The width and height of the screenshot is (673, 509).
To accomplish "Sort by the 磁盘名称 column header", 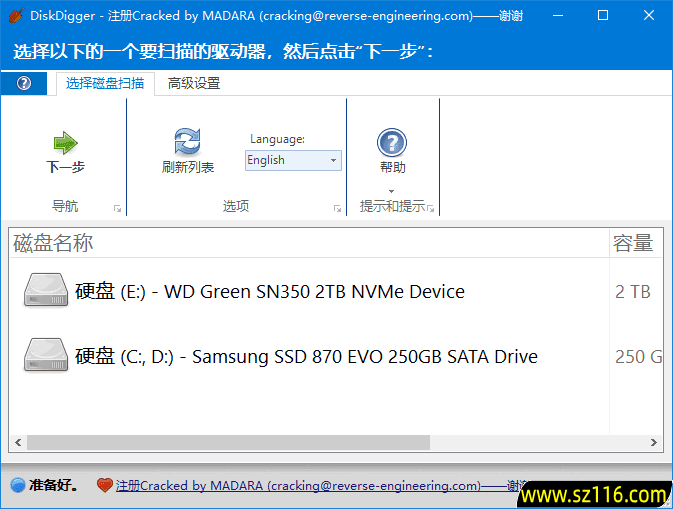I will (x=309, y=243).
